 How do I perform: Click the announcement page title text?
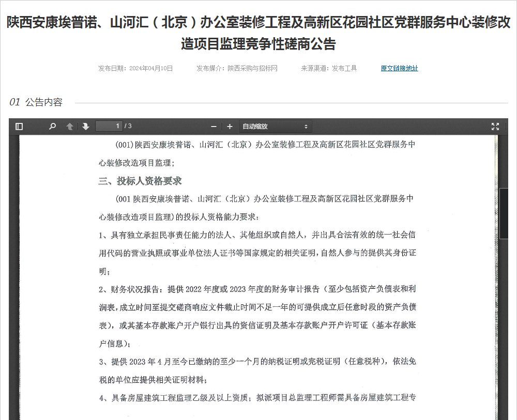coord(258,33)
